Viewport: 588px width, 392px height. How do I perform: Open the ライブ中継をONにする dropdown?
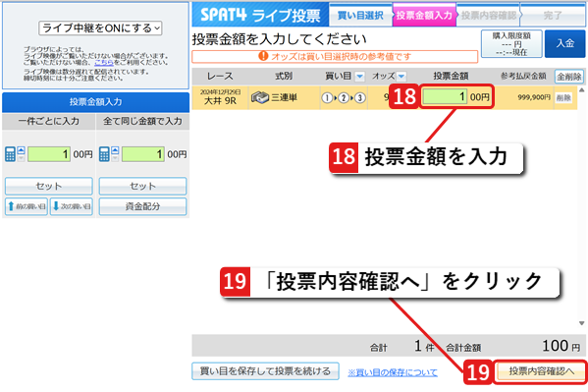pyautogui.click(x=100, y=28)
